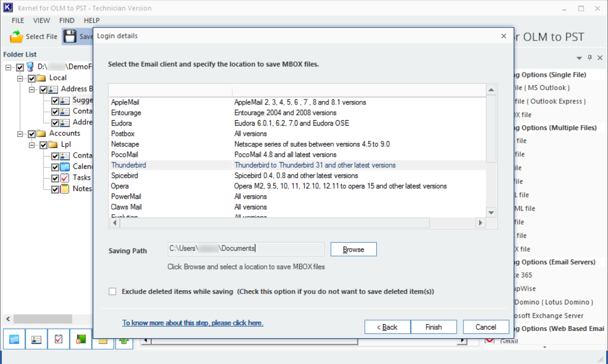Close the right-side saving options panel
Screen dimensions: 608x364
(600, 58)
